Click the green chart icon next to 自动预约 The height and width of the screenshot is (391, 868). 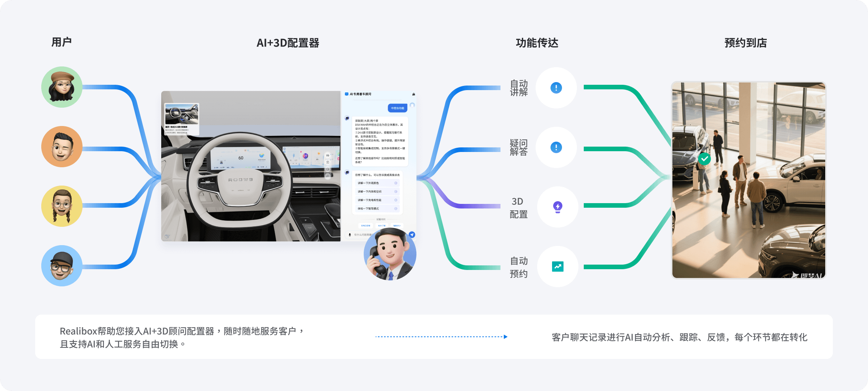557,267
